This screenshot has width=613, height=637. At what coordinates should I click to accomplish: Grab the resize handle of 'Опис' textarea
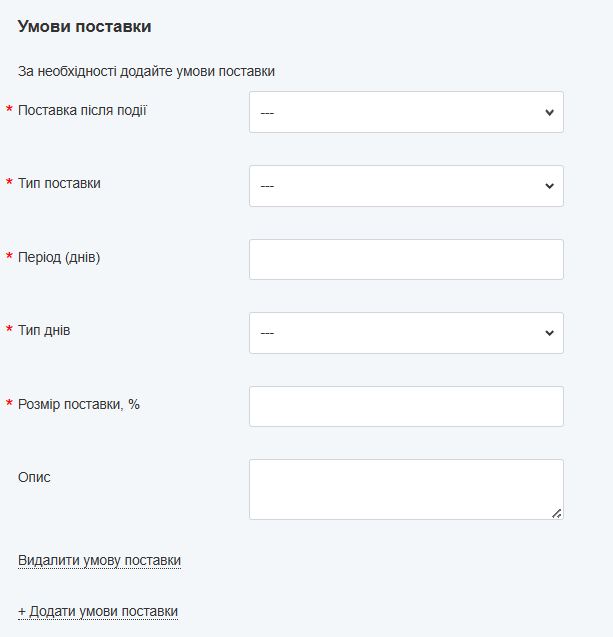(x=556, y=513)
